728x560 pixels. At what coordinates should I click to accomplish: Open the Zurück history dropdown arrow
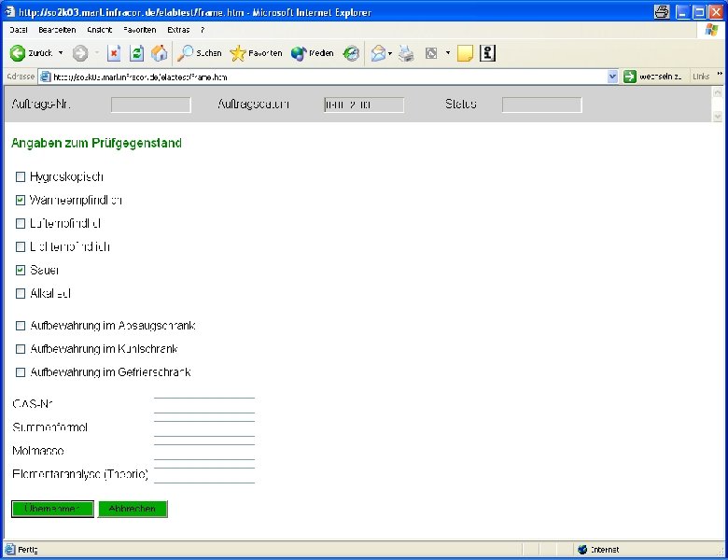coord(61,53)
